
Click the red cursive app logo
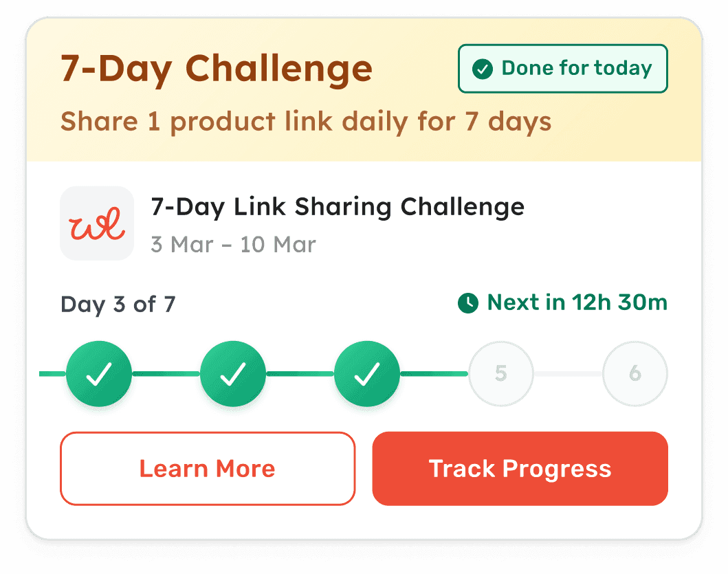(97, 223)
